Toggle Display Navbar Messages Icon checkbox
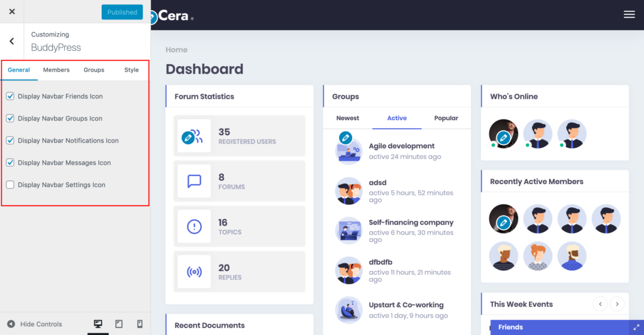The height and width of the screenshot is (335, 644). (x=10, y=163)
